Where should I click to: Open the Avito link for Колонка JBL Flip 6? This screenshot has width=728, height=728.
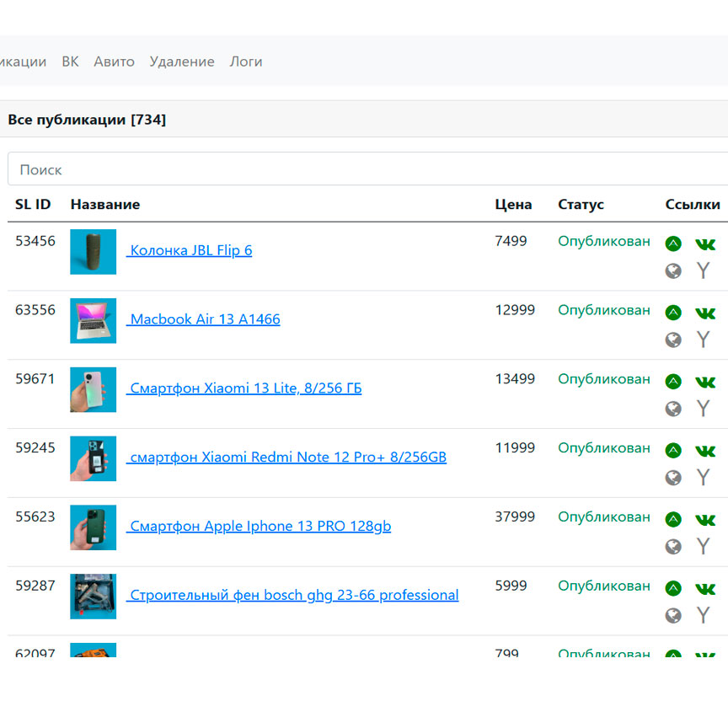coord(673,244)
